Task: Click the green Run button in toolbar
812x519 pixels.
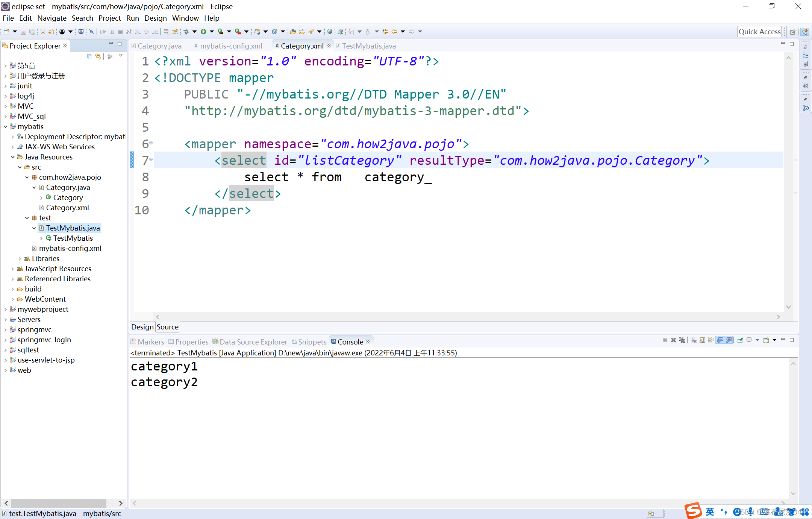Action: coord(203,32)
